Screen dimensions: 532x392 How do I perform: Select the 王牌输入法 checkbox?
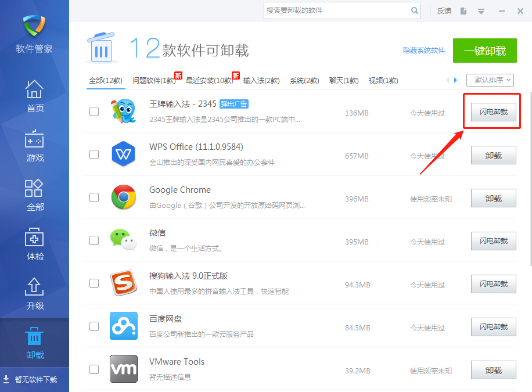94,112
